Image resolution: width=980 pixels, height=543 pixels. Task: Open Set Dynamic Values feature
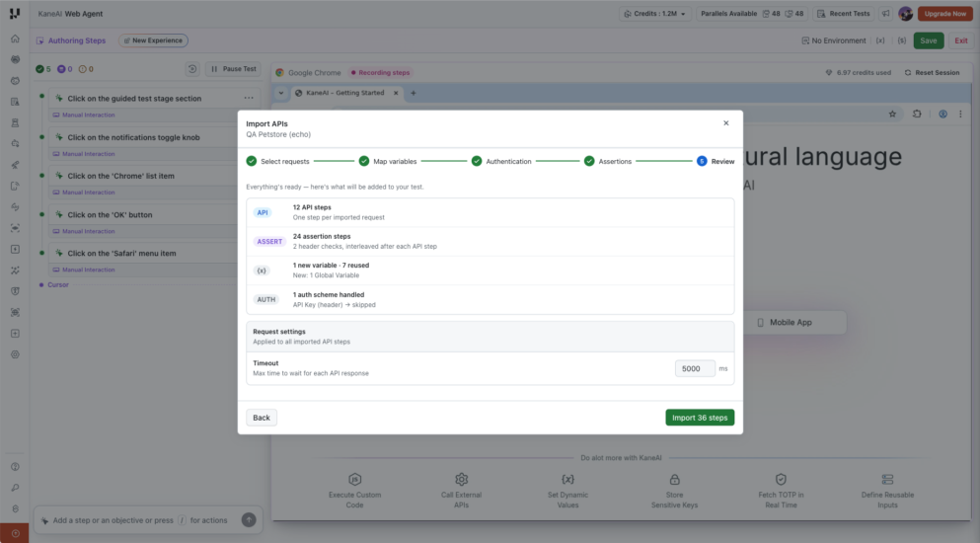(567, 491)
